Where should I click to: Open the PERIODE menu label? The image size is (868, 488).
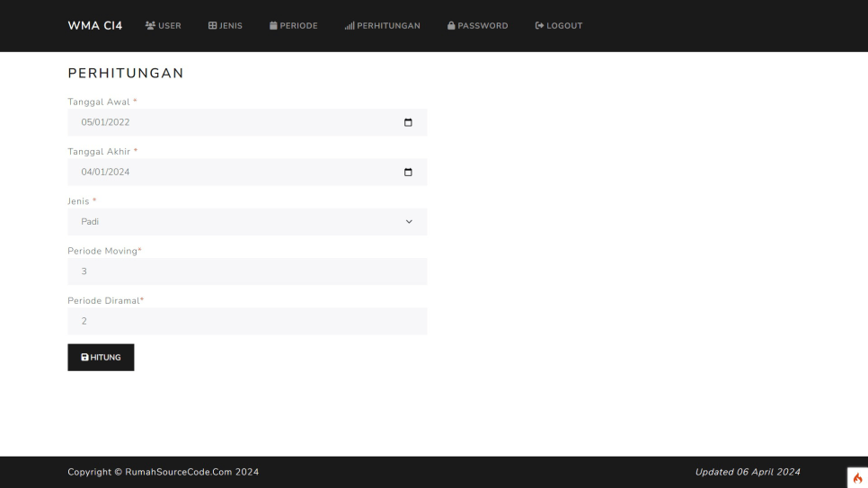tap(298, 26)
